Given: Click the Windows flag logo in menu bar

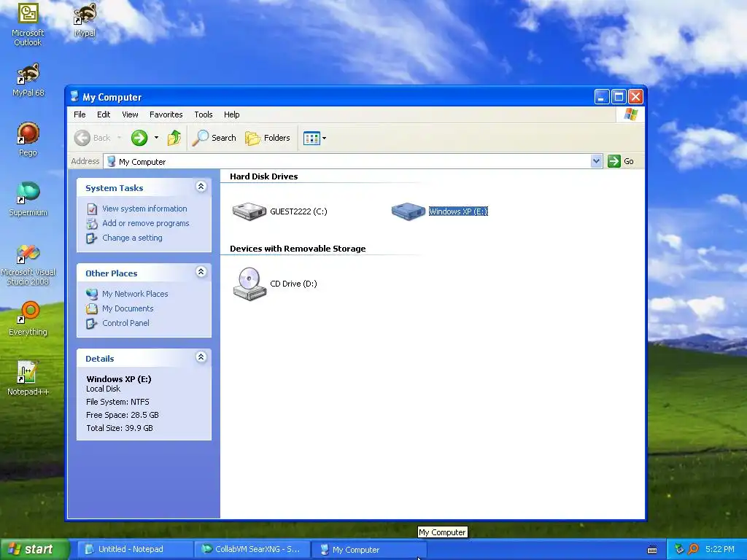Looking at the screenshot, I should coord(631,114).
